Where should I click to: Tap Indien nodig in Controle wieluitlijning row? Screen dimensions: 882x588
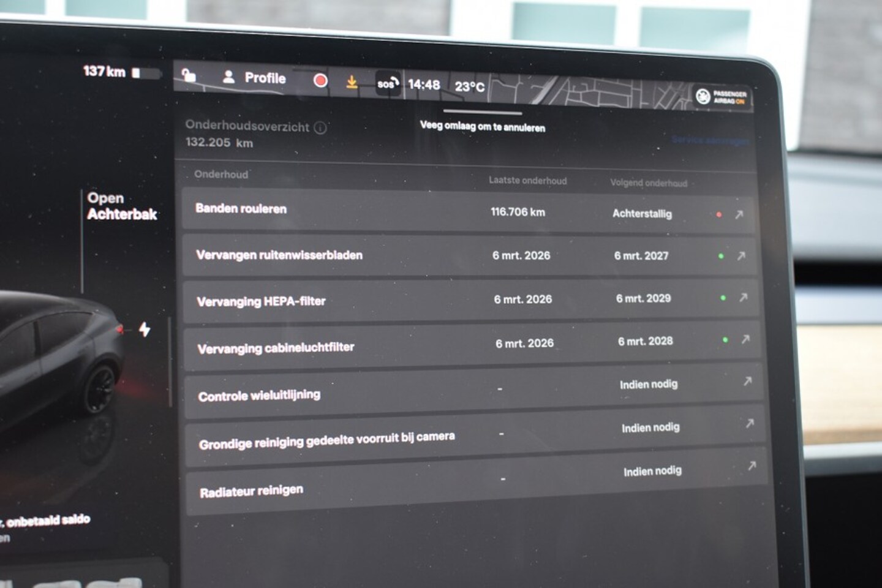point(649,384)
